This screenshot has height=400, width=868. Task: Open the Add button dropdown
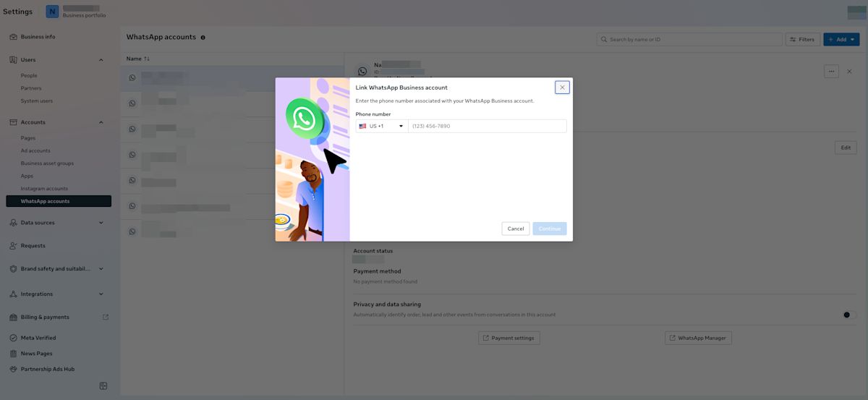tap(841, 40)
